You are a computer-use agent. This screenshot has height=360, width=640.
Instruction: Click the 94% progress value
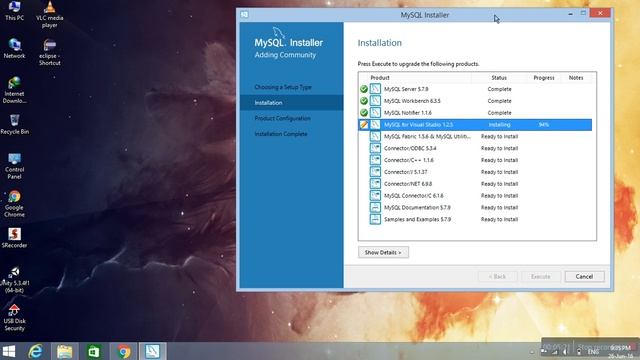pos(544,124)
